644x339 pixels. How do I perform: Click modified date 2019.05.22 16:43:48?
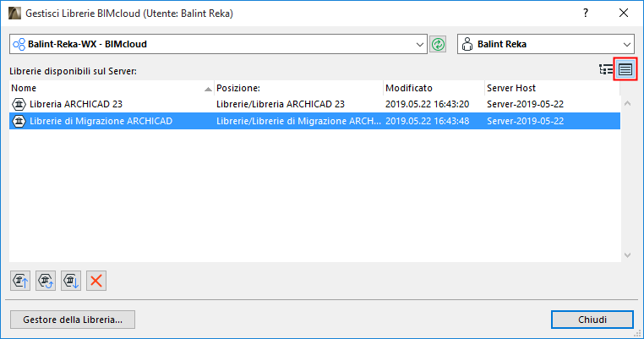(427, 121)
